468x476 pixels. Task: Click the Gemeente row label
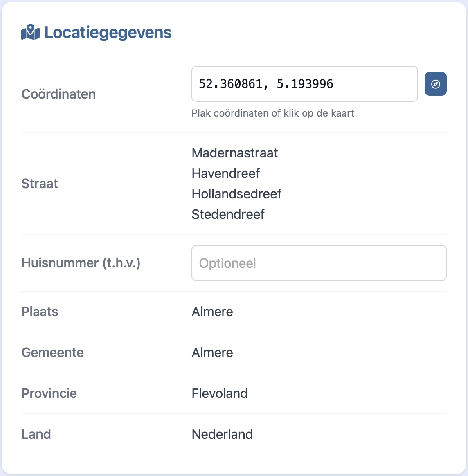pos(52,353)
